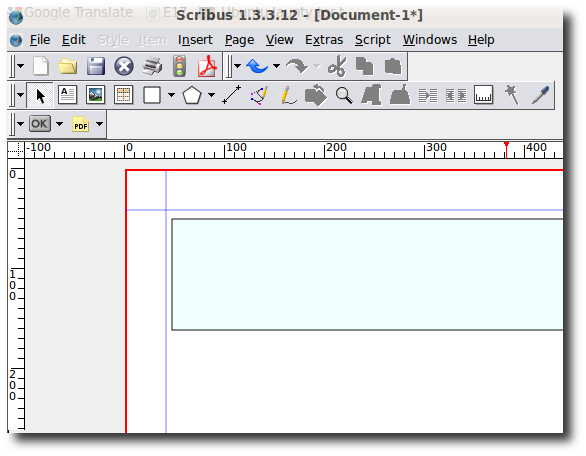Screen dimensions: 586x456
Task: Expand the polygon tool dropdown arrow
Action: click(x=211, y=95)
